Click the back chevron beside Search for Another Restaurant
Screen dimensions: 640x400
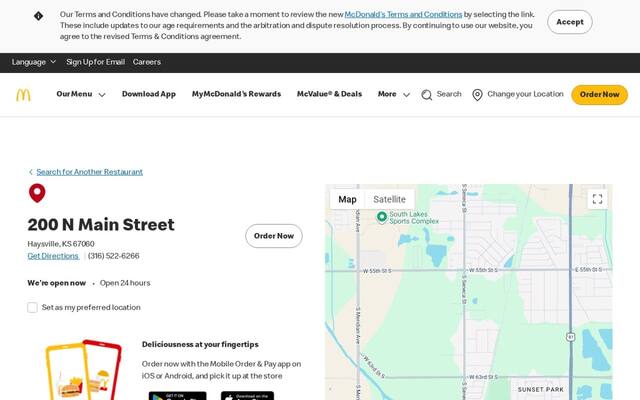(31, 172)
